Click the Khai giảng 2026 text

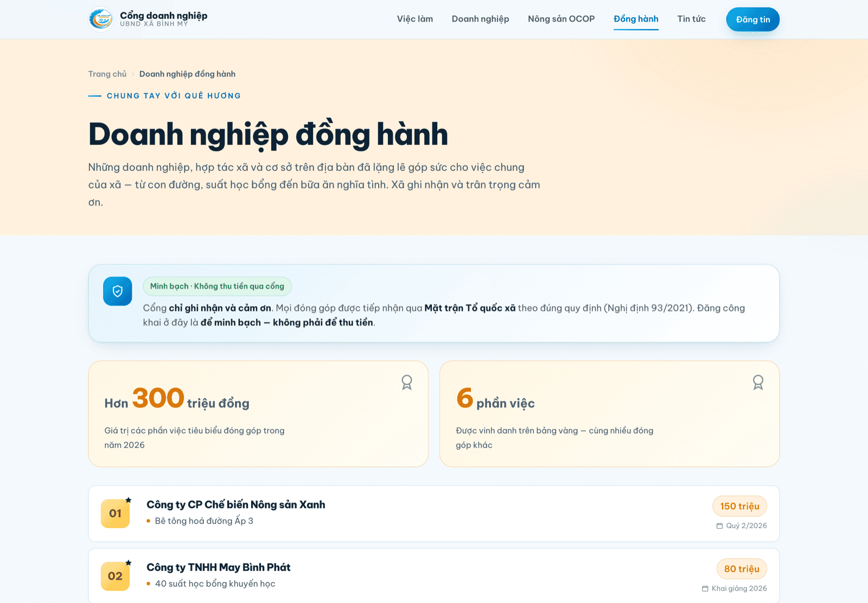[x=739, y=588]
